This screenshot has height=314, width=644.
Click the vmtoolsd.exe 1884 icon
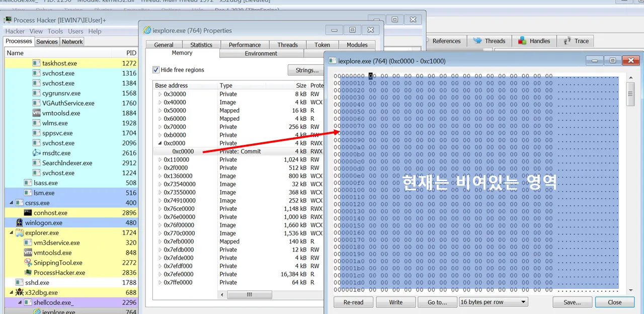pos(36,113)
